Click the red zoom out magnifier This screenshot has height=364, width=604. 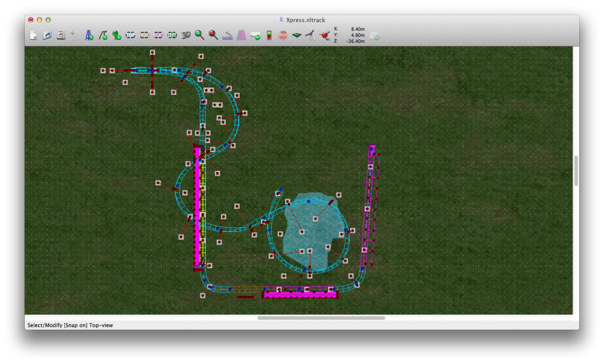[x=213, y=36]
